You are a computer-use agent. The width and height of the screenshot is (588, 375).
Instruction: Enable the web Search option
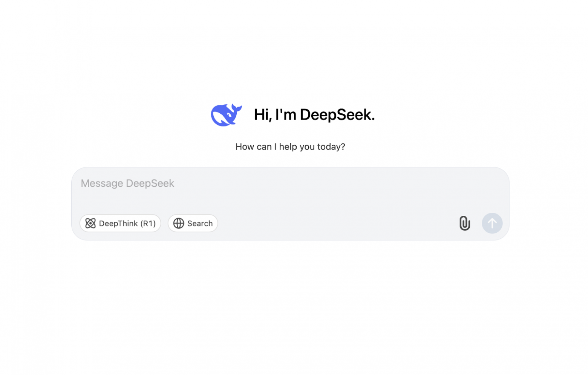pyautogui.click(x=193, y=223)
